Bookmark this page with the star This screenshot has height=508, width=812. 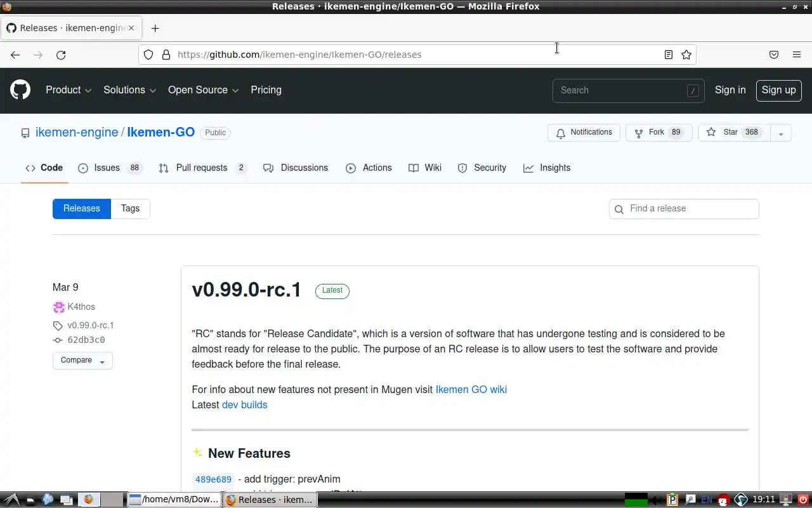click(686, 55)
